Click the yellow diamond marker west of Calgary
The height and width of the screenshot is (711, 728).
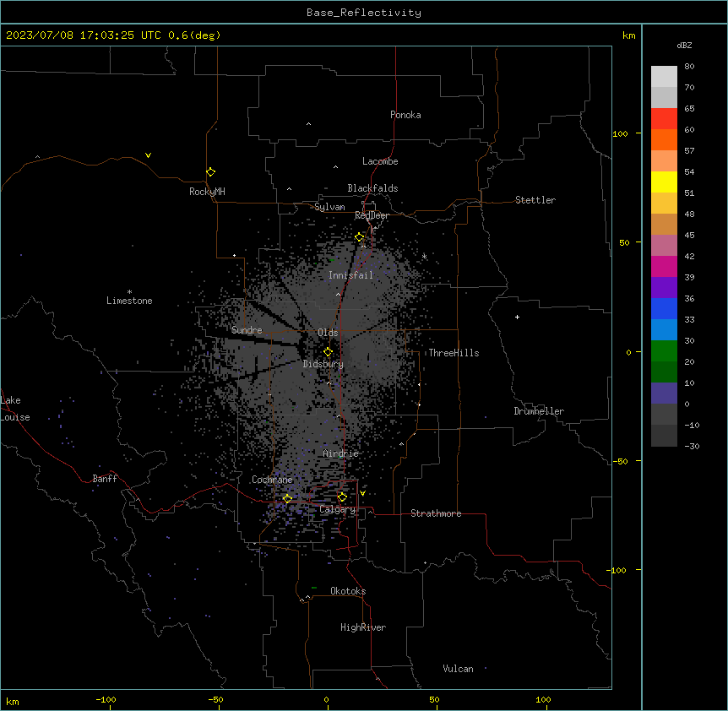tap(287, 499)
